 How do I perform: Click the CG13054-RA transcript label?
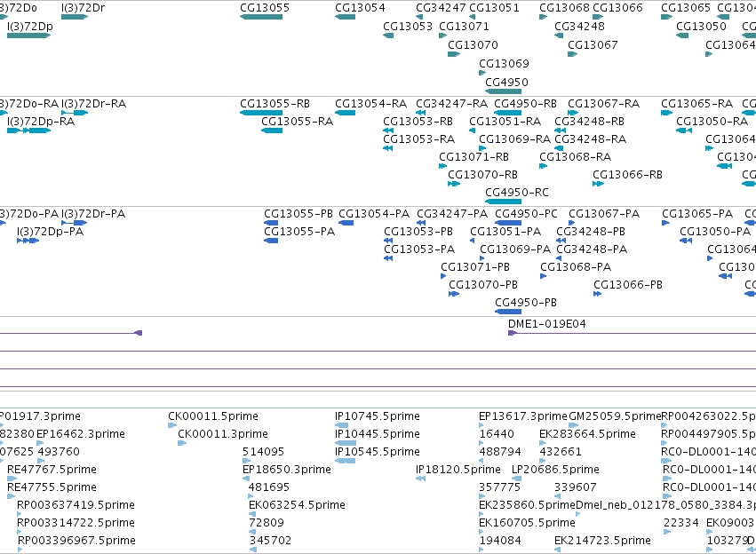[370, 104]
